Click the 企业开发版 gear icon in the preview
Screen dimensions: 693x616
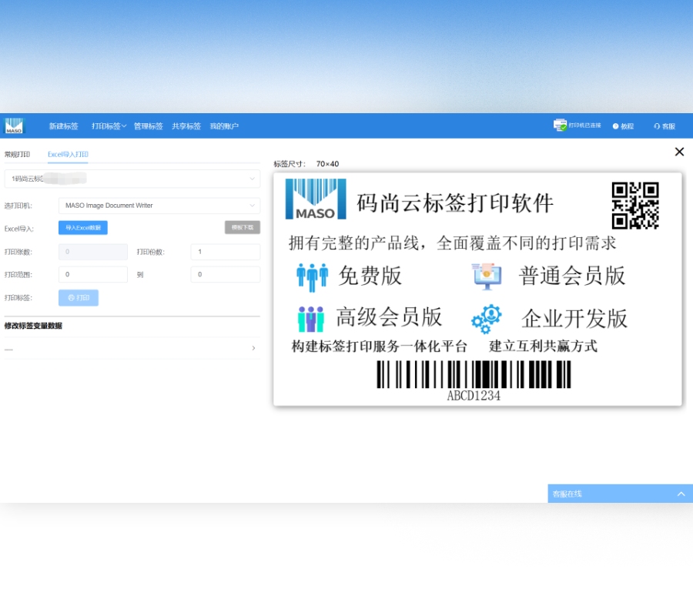tap(486, 317)
